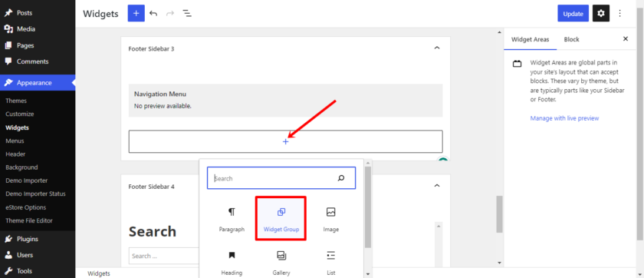Close the settings sidebar

[x=626, y=38]
